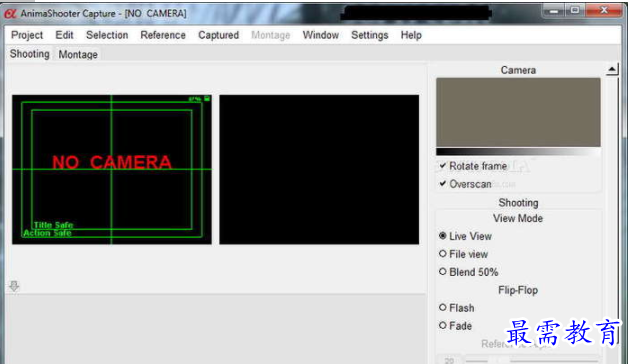
Task: Click the Action Safe label in live view
Action: click(47, 233)
